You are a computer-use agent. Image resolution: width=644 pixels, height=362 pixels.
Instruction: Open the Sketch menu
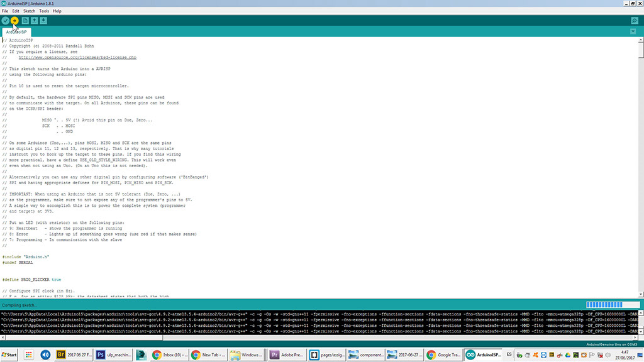click(x=29, y=11)
